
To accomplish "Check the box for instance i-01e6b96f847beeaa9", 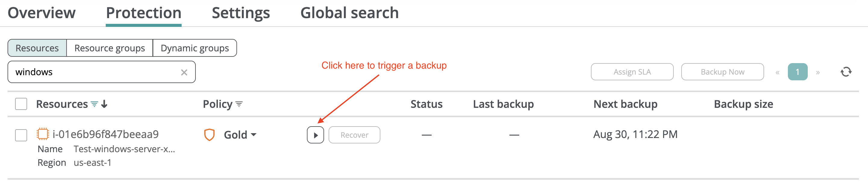I will (x=21, y=135).
